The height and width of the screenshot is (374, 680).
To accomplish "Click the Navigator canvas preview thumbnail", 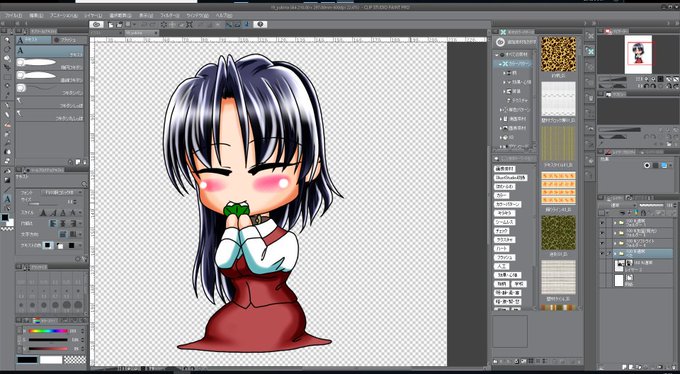I will pyautogui.click(x=638, y=54).
